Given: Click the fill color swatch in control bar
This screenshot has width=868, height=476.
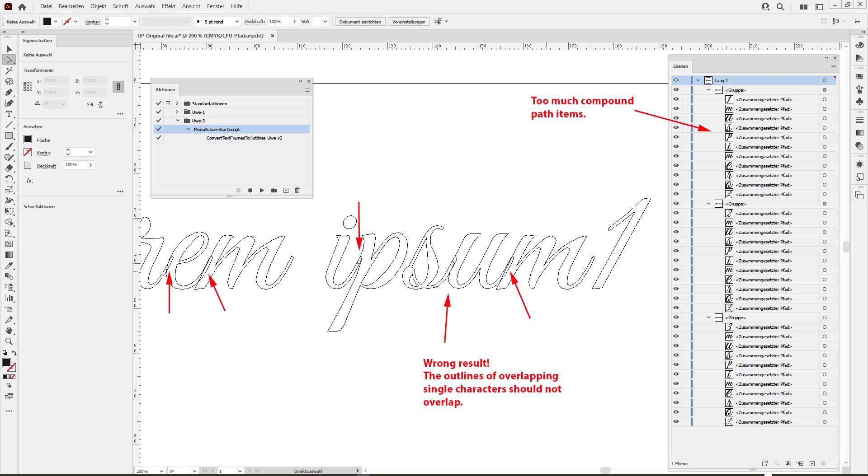Looking at the screenshot, I should pos(47,22).
